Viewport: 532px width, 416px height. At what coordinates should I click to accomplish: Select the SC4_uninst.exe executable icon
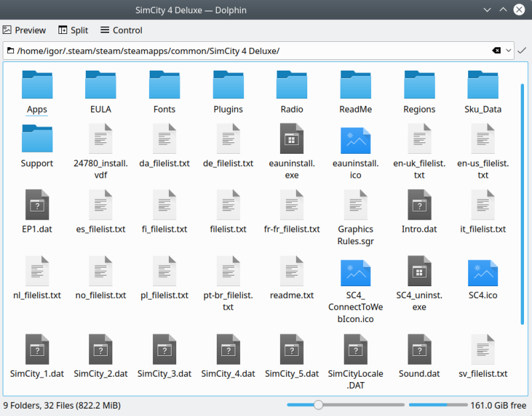[419, 272]
